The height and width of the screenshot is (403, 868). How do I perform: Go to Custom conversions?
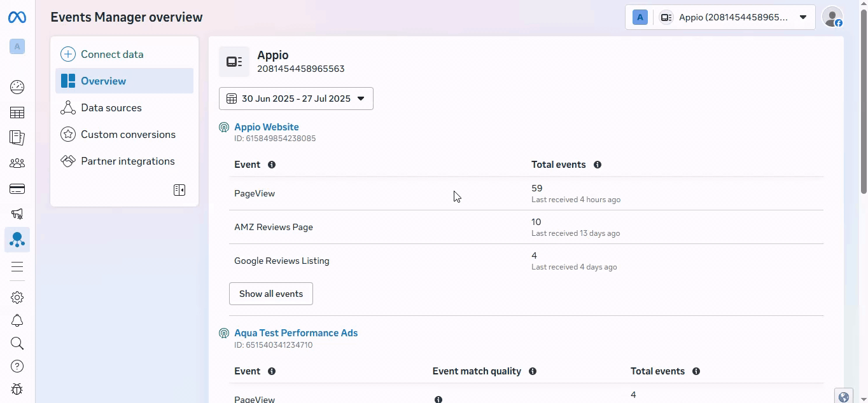click(x=128, y=135)
